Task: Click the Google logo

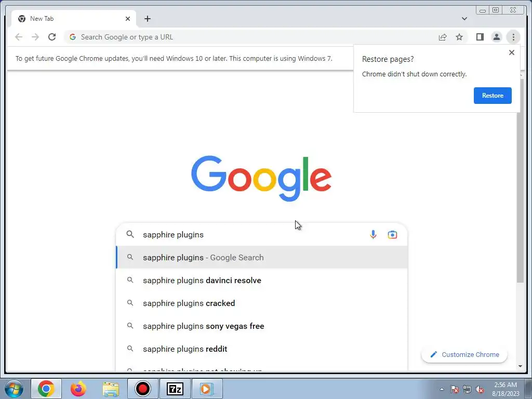Action: [x=261, y=179]
